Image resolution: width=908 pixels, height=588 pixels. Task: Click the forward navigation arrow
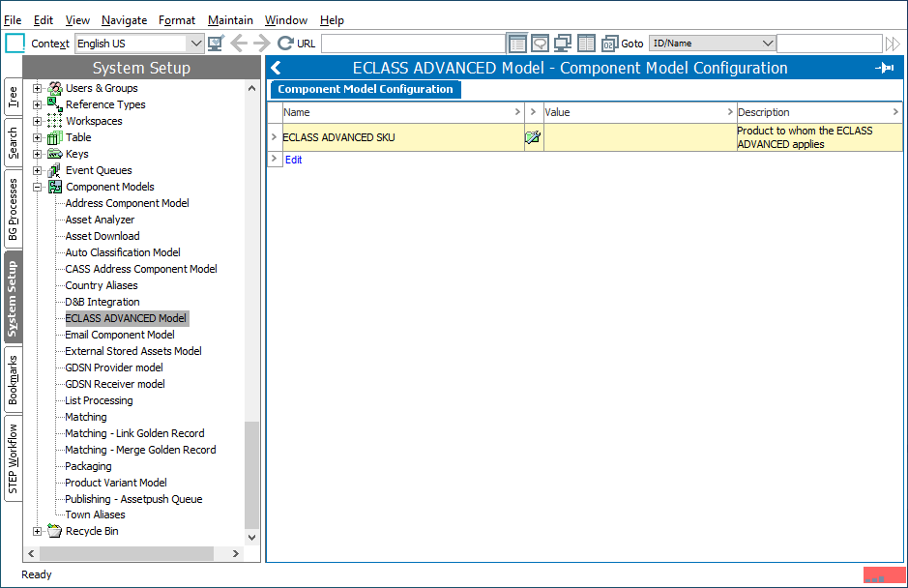pos(261,43)
